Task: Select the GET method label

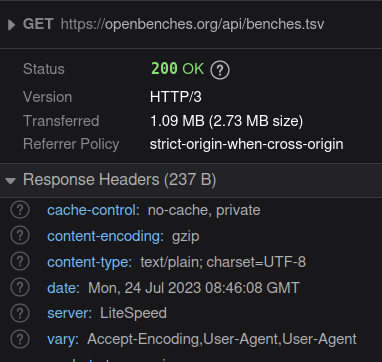Action: tap(38, 24)
